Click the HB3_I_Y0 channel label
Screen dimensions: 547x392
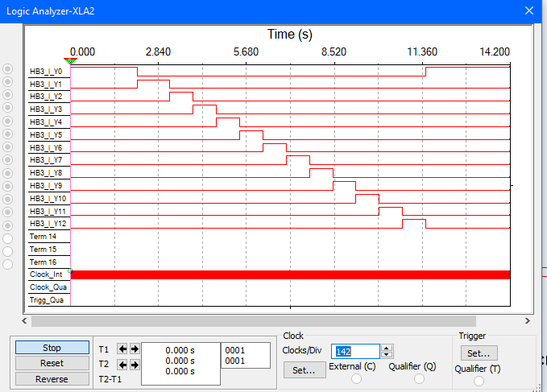coord(46,72)
